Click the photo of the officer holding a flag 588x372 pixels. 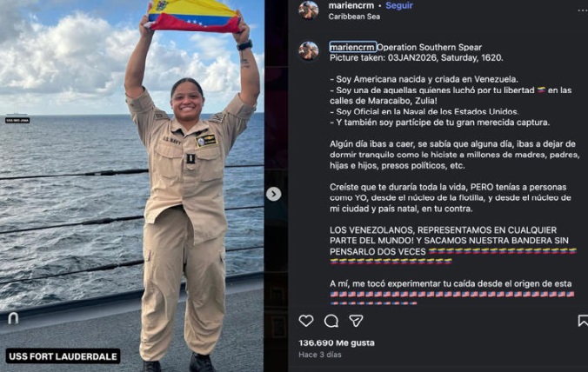point(132,186)
